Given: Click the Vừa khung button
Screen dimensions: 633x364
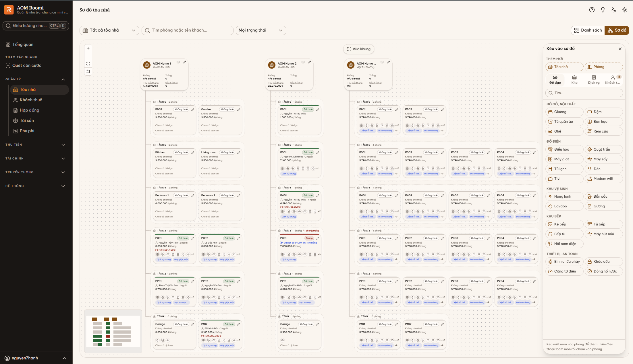Looking at the screenshot, I should [x=359, y=49].
